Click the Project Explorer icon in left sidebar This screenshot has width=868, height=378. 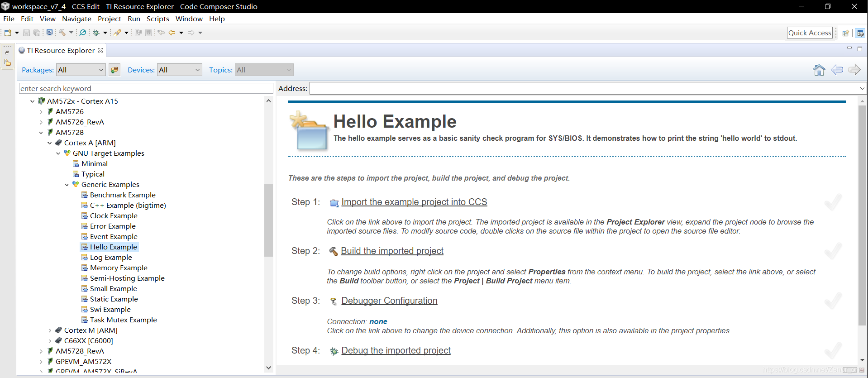click(8, 63)
